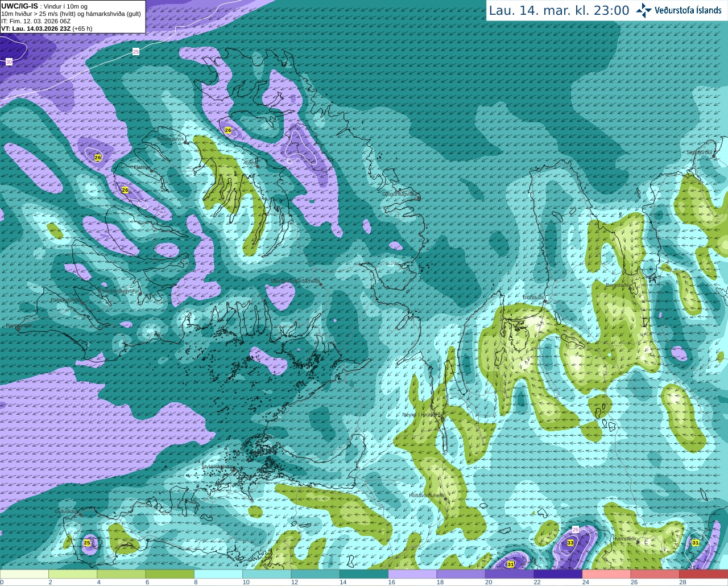Select the Lau. 14. mar. kl. 23:00 timestamp
728x586 pixels.
click(559, 10)
